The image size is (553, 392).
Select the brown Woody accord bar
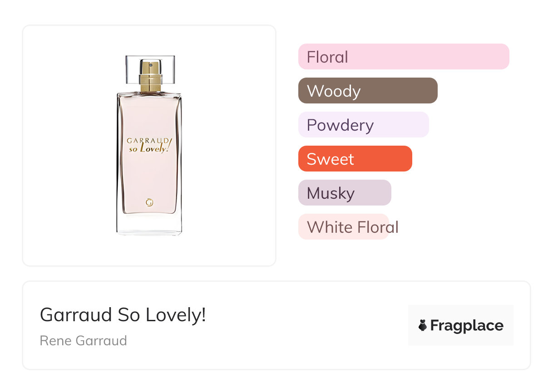pyautogui.click(x=368, y=91)
